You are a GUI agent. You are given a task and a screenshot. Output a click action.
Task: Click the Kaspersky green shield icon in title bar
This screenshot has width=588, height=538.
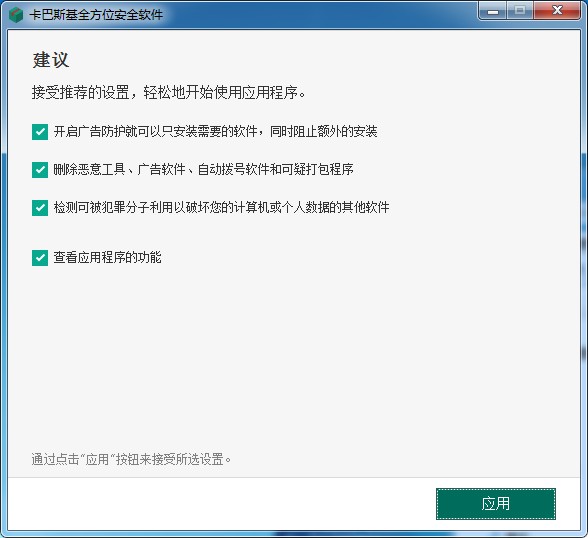pyautogui.click(x=16, y=15)
